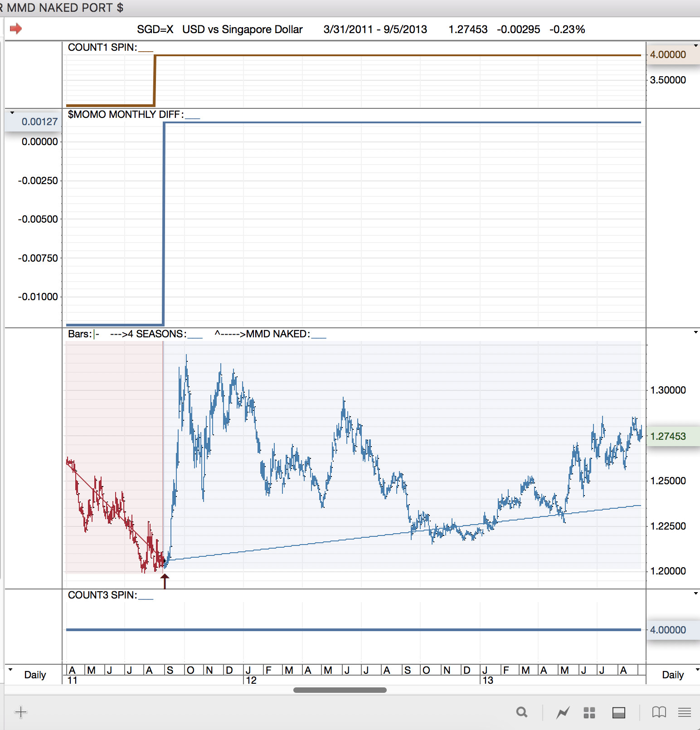Click the COUNT1 SPIN indicator label
The image size is (700, 730).
(x=102, y=48)
